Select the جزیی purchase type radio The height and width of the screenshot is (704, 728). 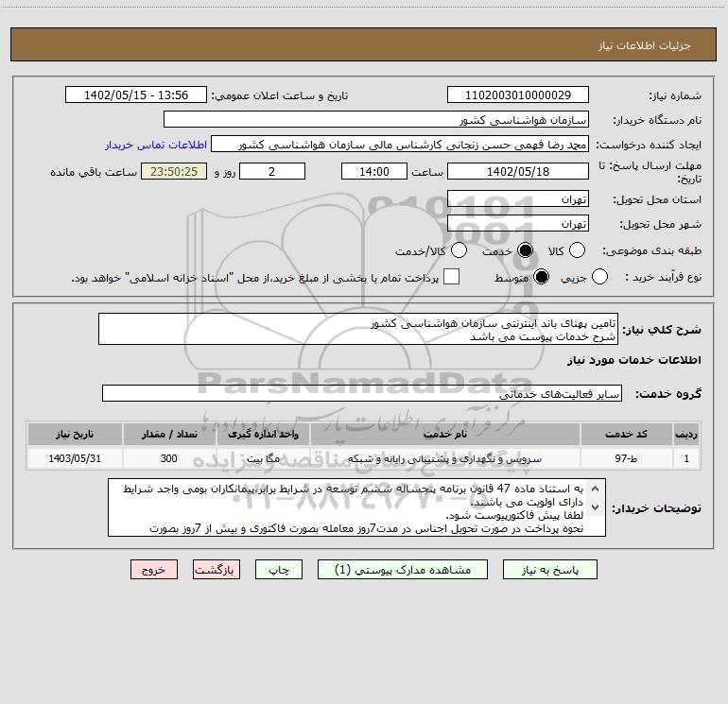(599, 277)
